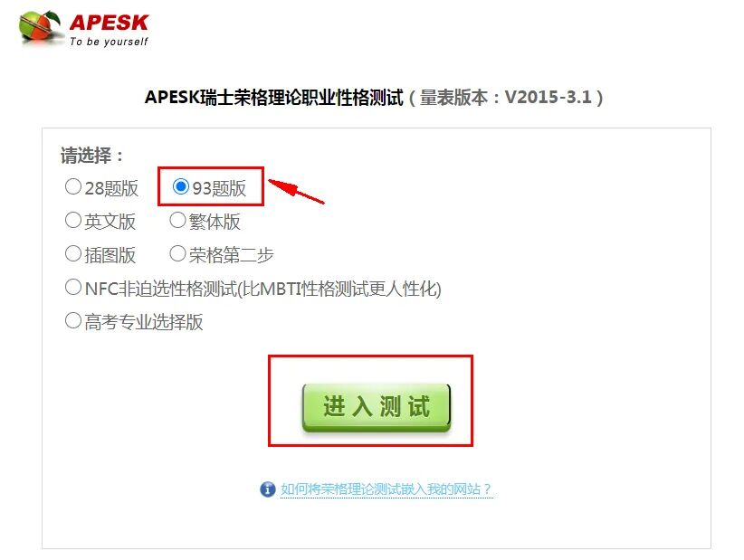Select the 28题版 radio button

click(x=73, y=187)
